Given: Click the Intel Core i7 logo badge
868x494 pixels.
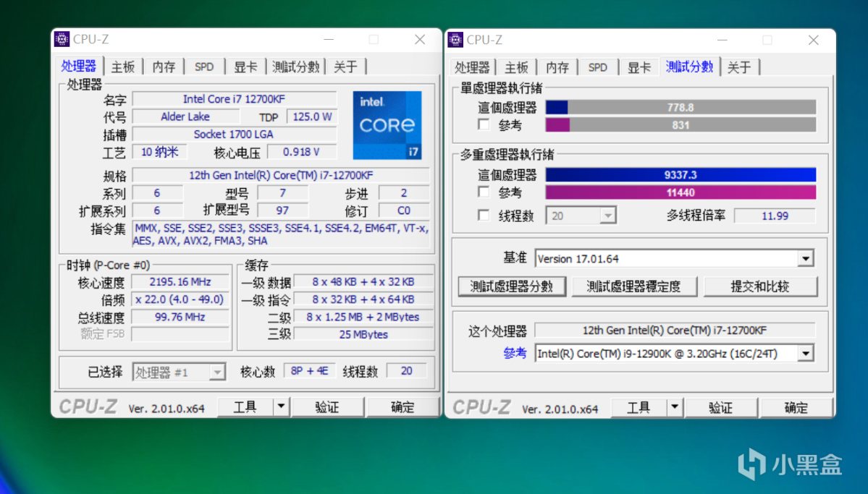Looking at the screenshot, I should click(x=387, y=126).
